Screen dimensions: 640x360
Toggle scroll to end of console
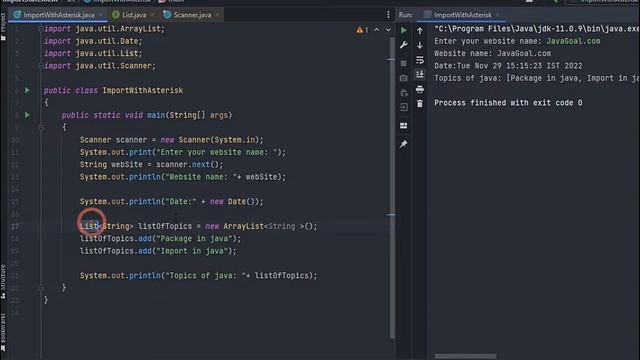click(x=420, y=74)
